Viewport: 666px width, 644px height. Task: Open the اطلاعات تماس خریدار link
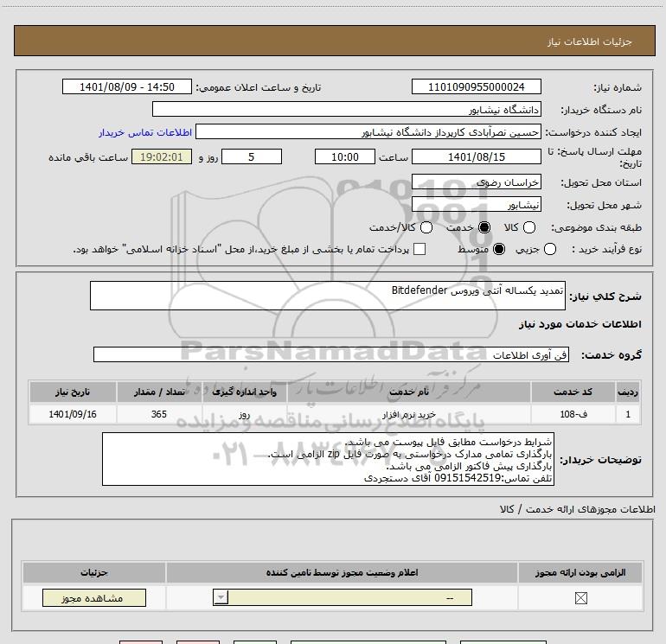pyautogui.click(x=145, y=132)
